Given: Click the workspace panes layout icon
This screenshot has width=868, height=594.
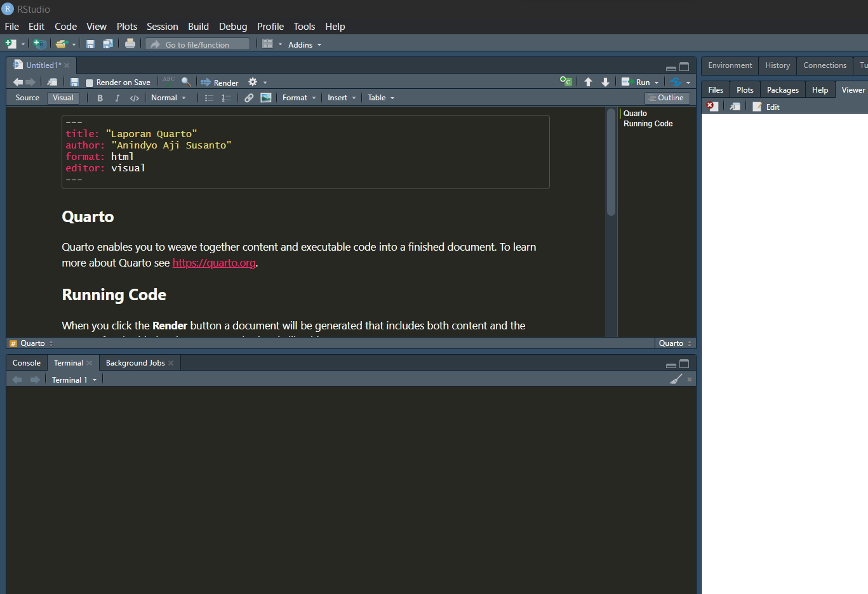Looking at the screenshot, I should click(x=267, y=44).
